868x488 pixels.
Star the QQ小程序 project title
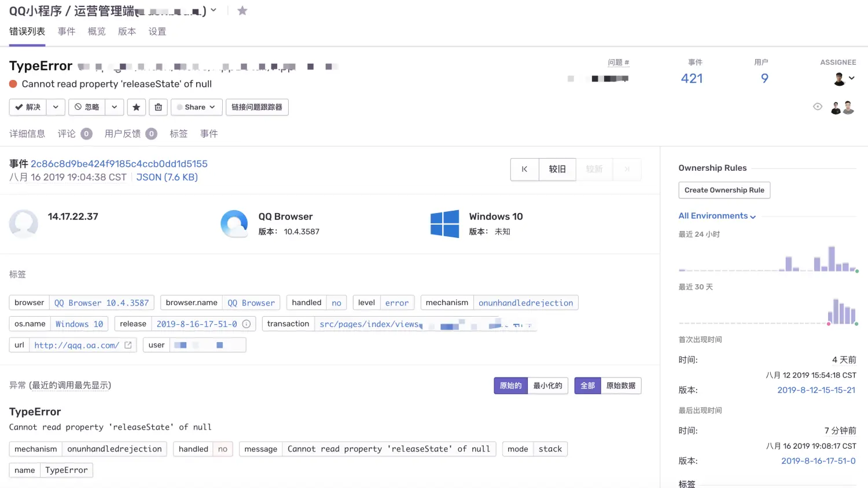tap(242, 11)
